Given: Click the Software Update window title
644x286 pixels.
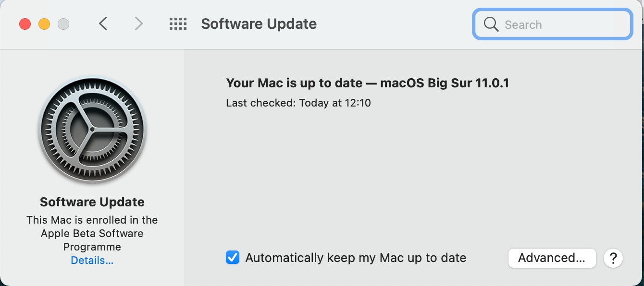Looking at the screenshot, I should 259,24.
